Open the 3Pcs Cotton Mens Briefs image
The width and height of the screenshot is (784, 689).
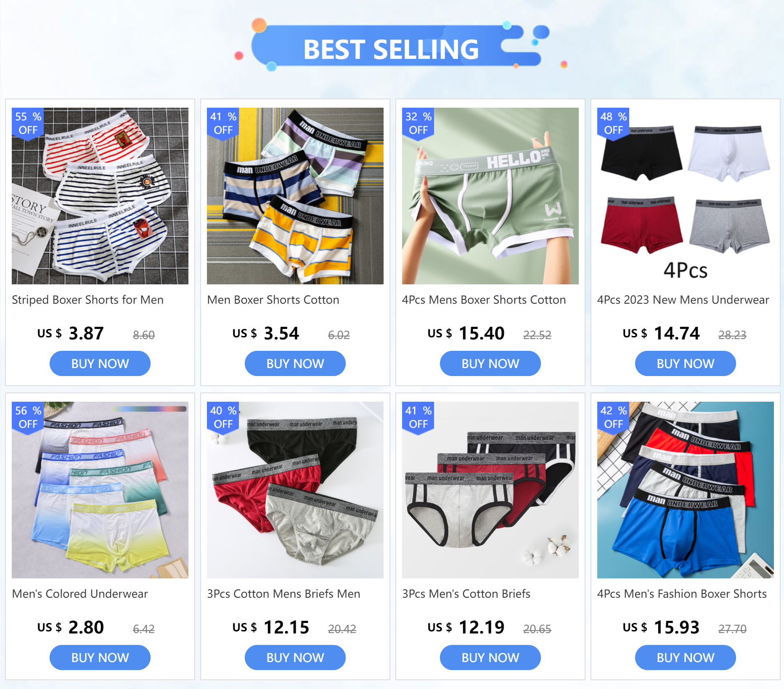point(295,490)
